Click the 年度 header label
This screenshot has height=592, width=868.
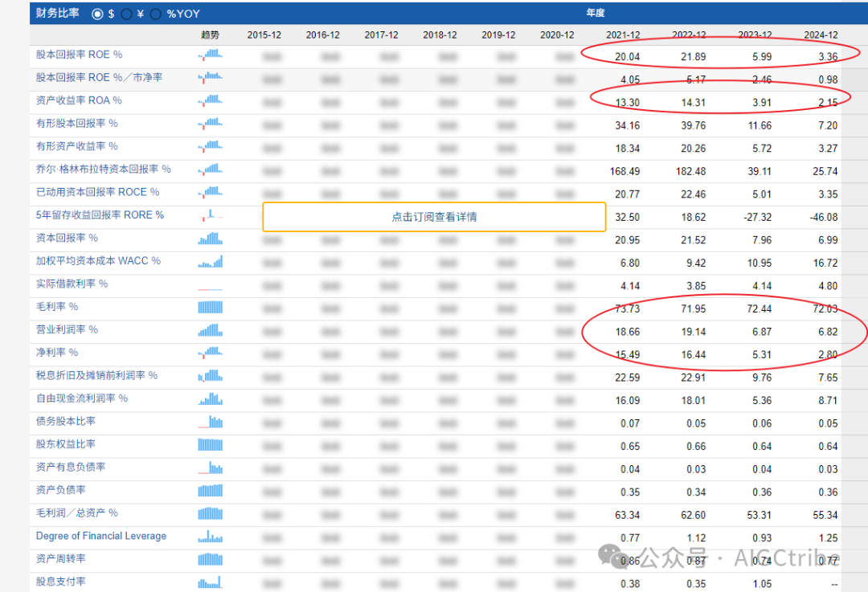point(596,13)
